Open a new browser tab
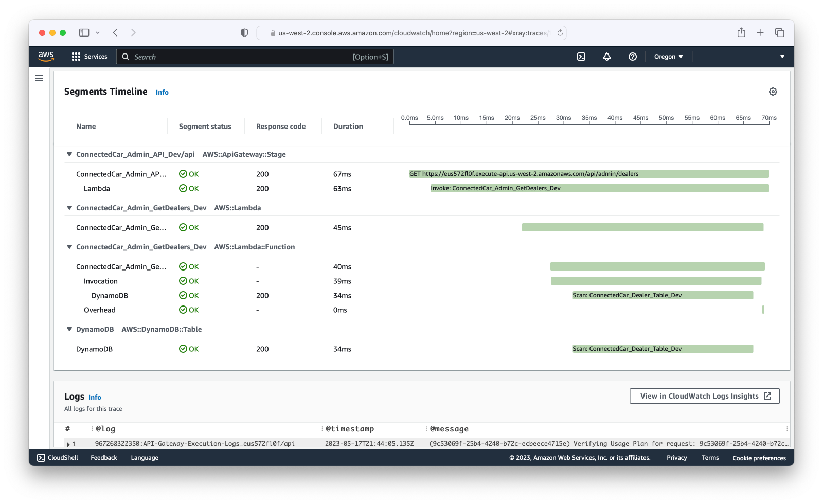823x504 pixels. (760, 33)
